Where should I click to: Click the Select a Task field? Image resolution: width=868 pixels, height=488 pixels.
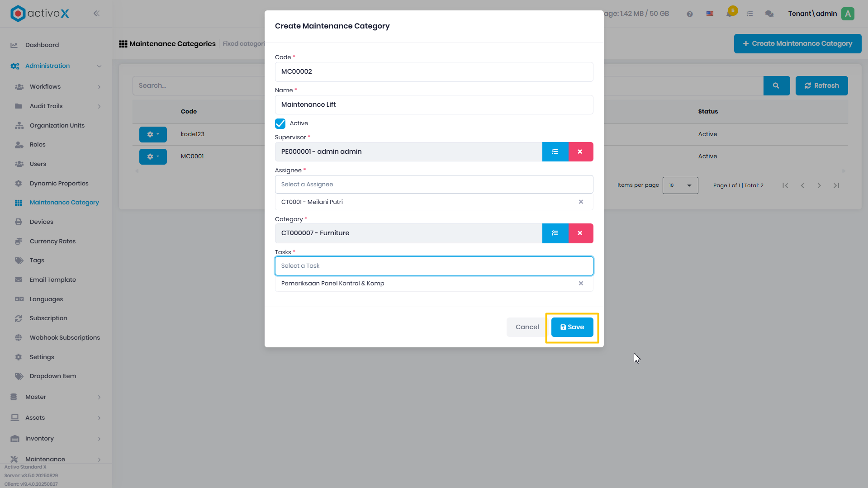[x=434, y=266]
